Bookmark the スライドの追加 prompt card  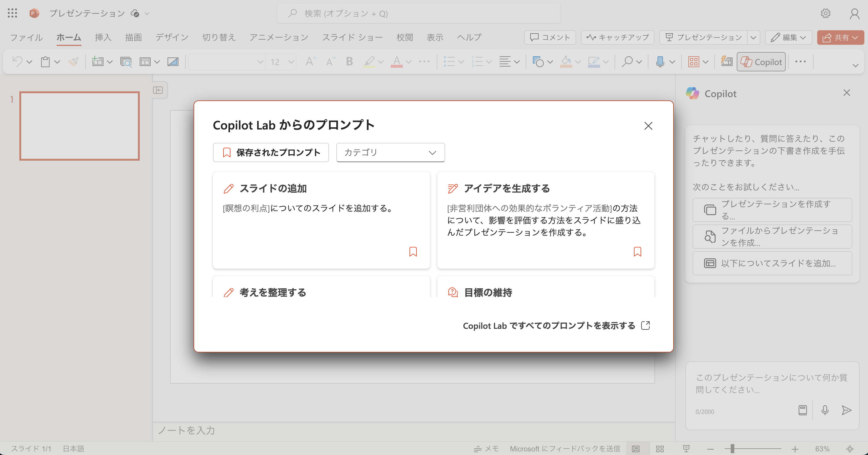pos(413,252)
